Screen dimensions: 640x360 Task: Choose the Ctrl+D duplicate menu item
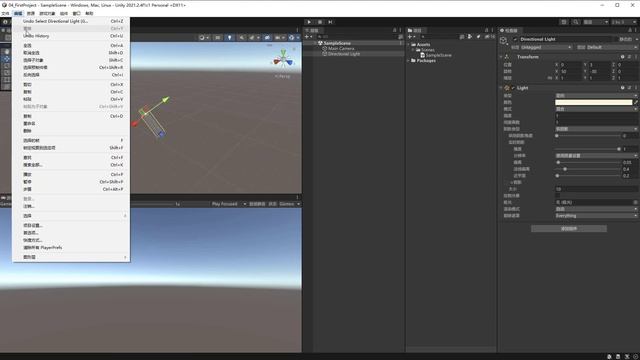71,116
